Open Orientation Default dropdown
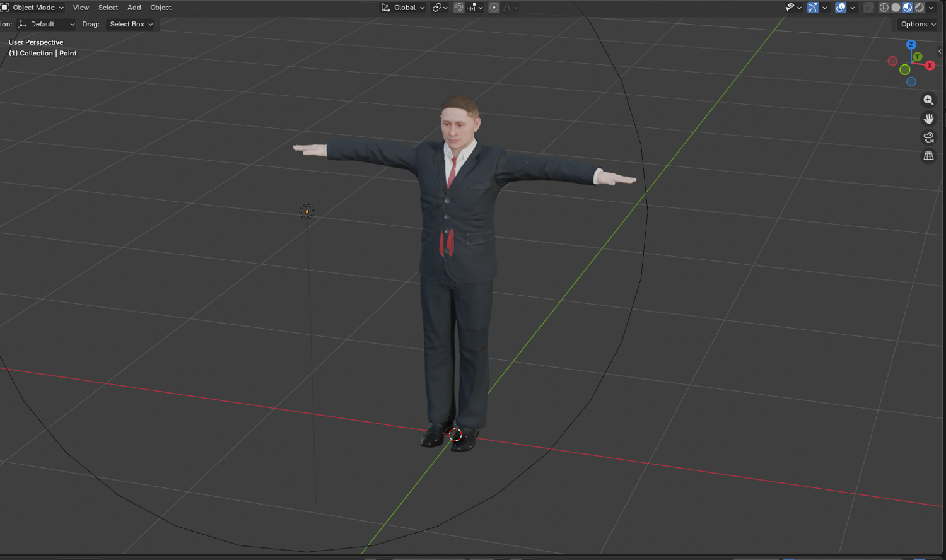946x560 pixels. tap(47, 24)
